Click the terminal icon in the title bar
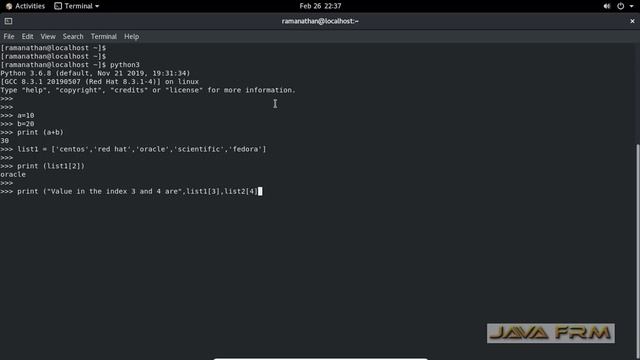The image size is (640, 360). coord(8,21)
